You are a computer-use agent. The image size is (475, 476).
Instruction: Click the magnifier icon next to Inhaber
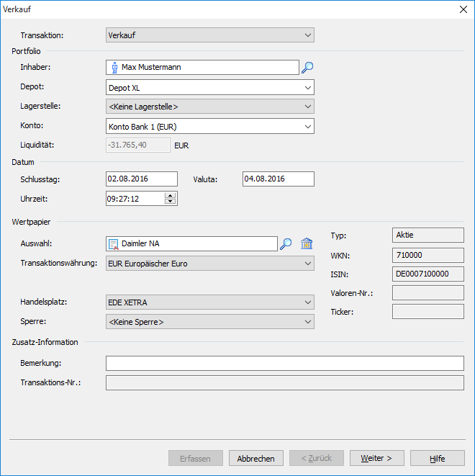point(307,68)
